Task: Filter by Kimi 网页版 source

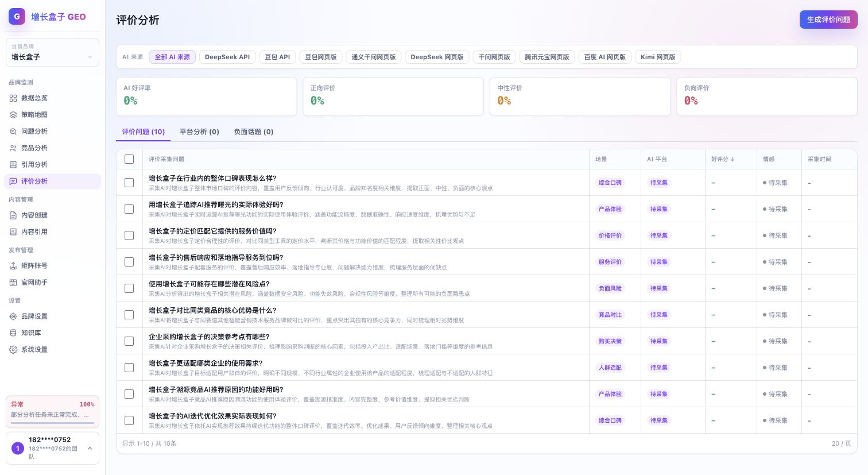Action: tap(658, 57)
